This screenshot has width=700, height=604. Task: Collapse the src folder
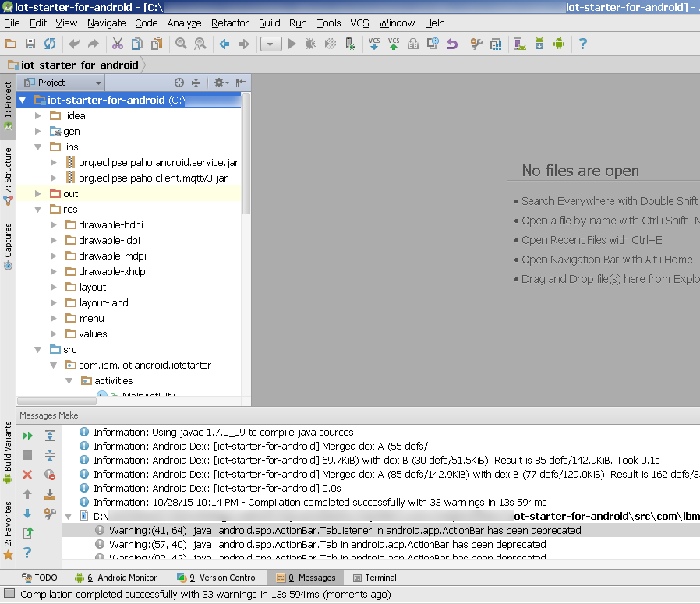coord(38,350)
